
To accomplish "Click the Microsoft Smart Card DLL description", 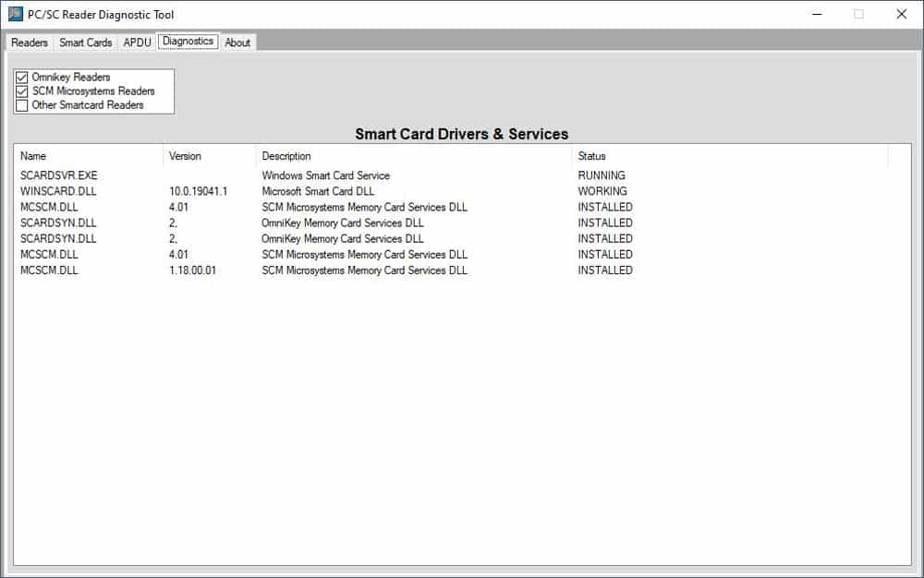I will tap(318, 191).
